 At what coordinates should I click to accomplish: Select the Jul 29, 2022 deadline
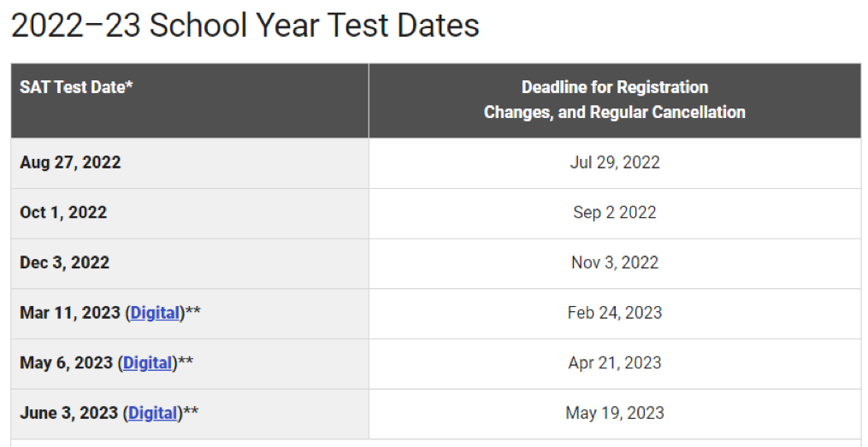click(615, 162)
